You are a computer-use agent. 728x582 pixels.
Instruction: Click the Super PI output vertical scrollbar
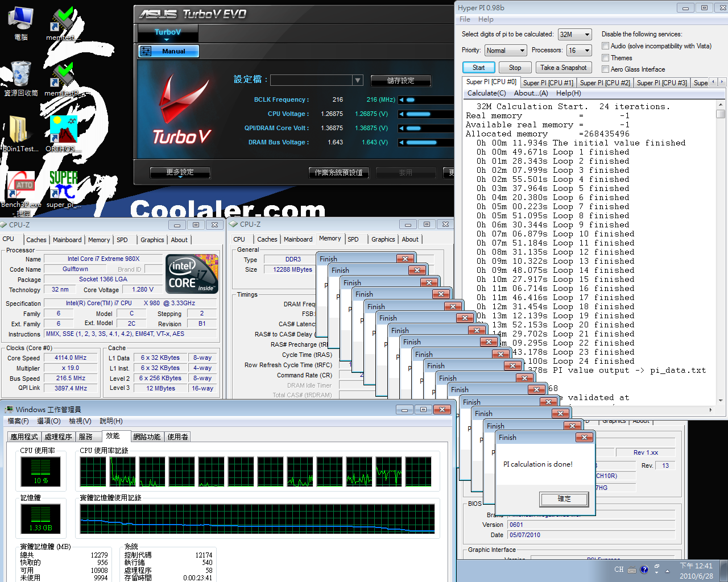[721, 253]
